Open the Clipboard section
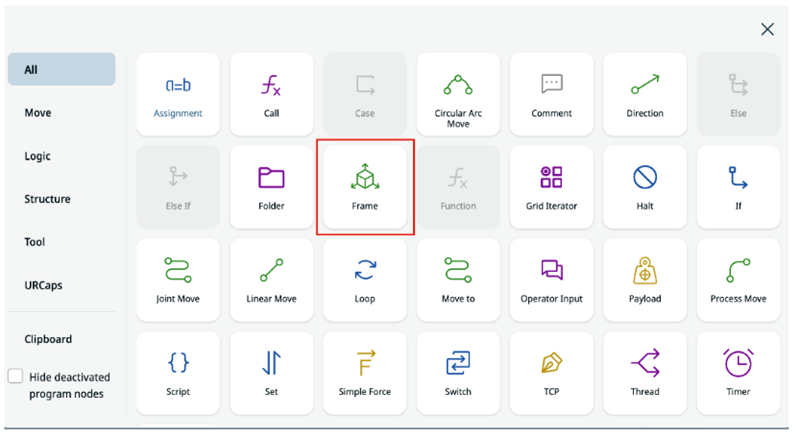The image size is (800, 439). pos(48,339)
